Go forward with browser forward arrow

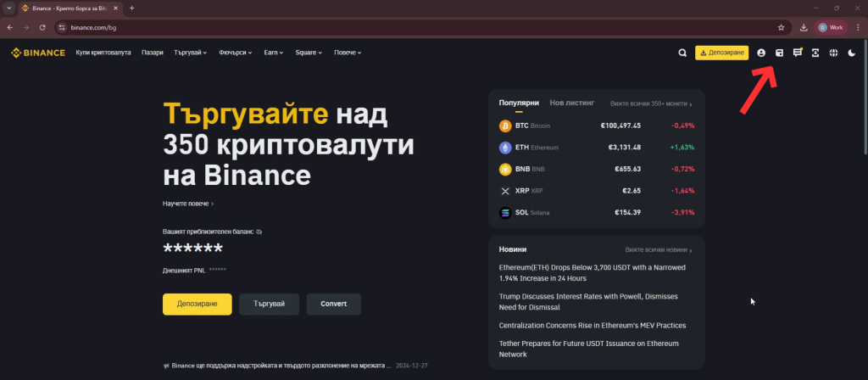coord(26,27)
